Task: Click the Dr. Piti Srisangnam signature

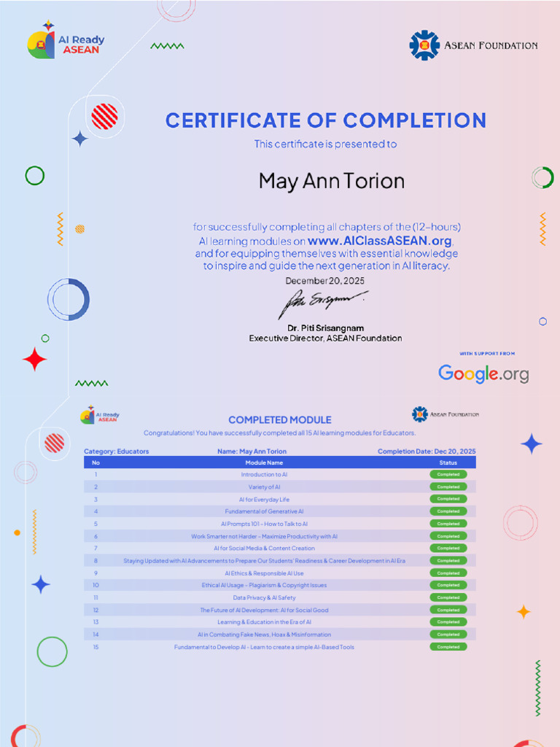Action: pos(322,303)
